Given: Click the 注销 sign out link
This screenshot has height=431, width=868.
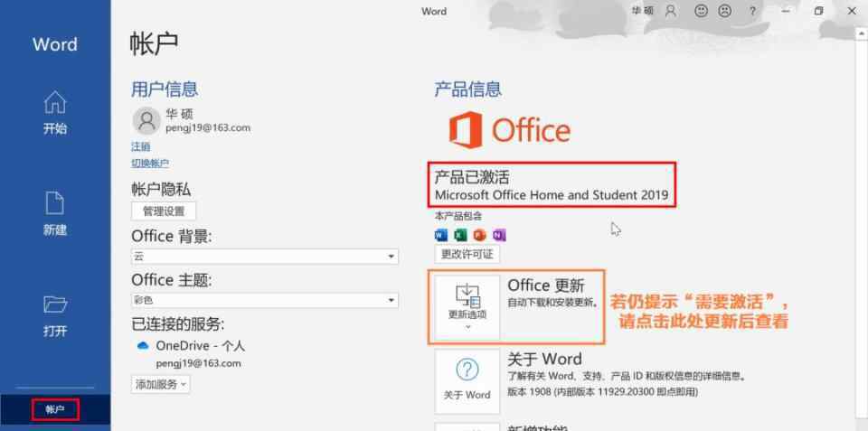Looking at the screenshot, I should [x=141, y=146].
